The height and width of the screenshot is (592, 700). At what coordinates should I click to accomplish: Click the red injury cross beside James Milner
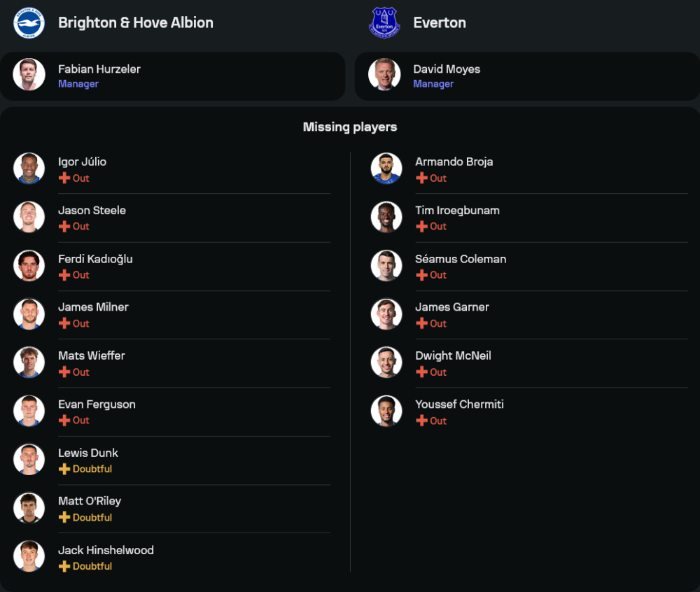pos(64,323)
